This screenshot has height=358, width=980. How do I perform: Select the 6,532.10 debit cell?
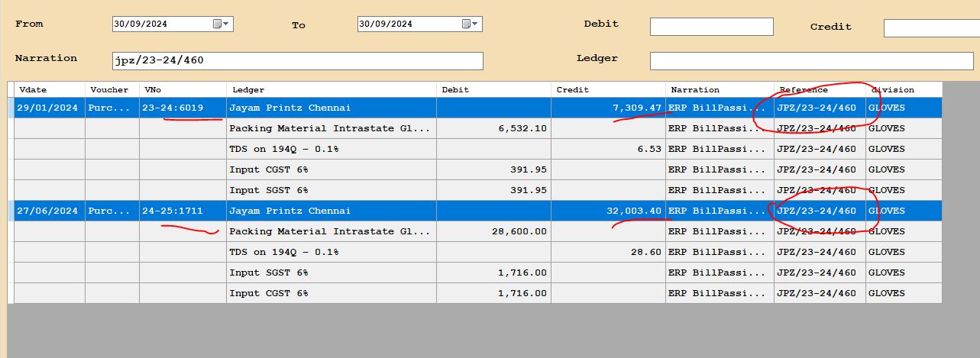click(493, 128)
